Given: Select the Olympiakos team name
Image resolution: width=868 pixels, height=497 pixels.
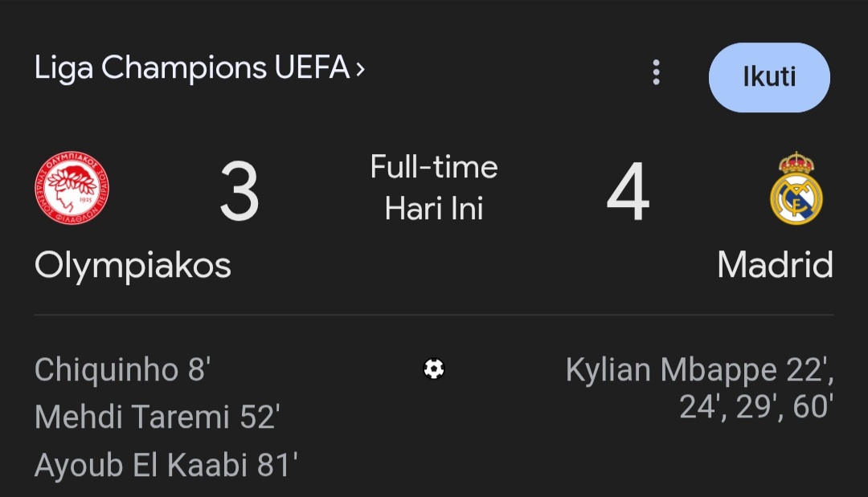Looking at the screenshot, I should 133,264.
